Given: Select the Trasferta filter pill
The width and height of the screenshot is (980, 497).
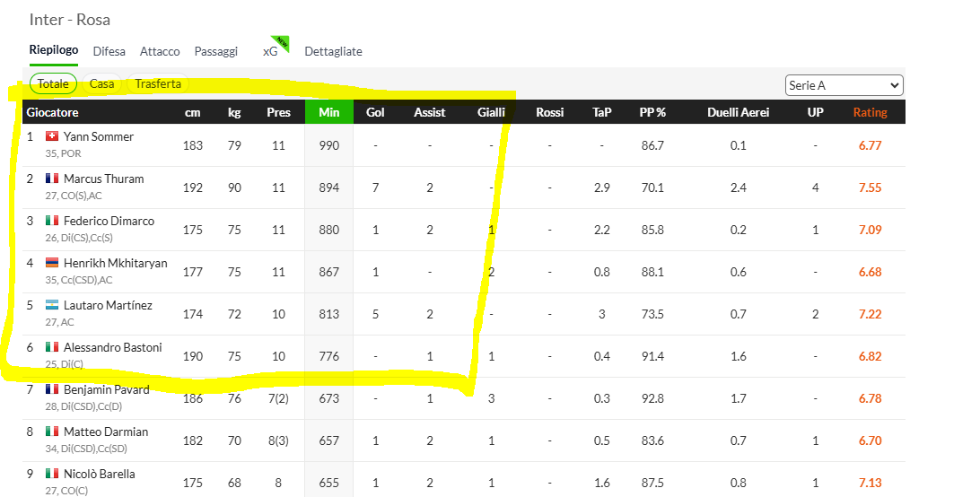Looking at the screenshot, I should click(158, 83).
